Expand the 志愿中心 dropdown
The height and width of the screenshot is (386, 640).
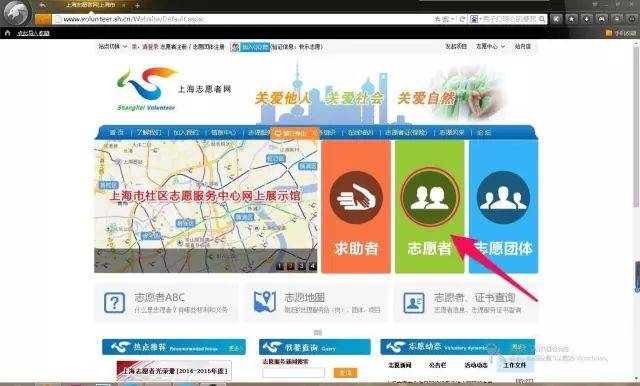pos(490,47)
